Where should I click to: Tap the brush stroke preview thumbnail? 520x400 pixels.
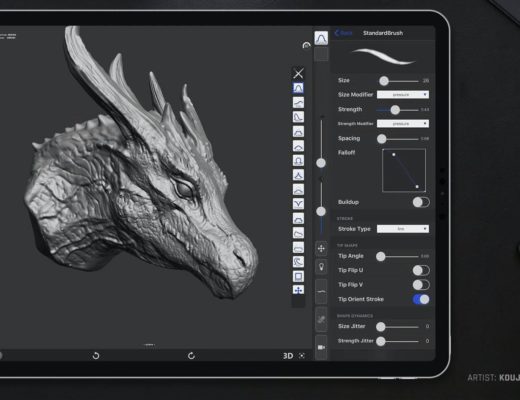click(384, 56)
